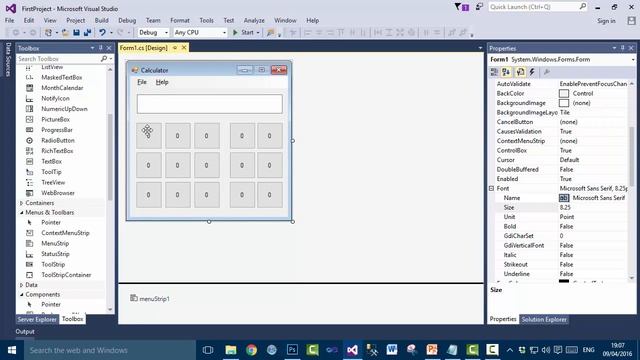Click the Save All toolbar icon
This screenshot has width=640, height=360.
[x=87, y=33]
